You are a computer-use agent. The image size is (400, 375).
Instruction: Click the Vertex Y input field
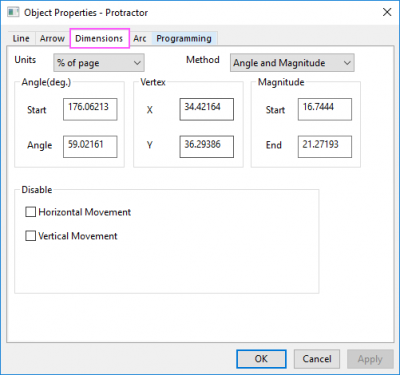coord(207,146)
